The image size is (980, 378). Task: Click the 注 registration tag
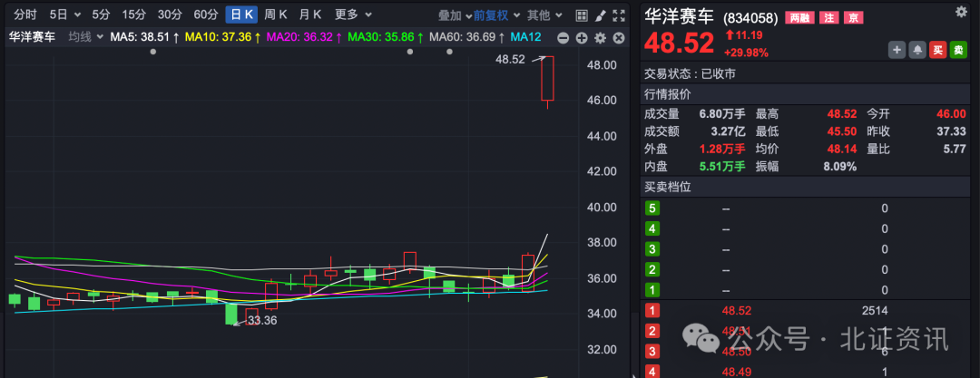(828, 18)
